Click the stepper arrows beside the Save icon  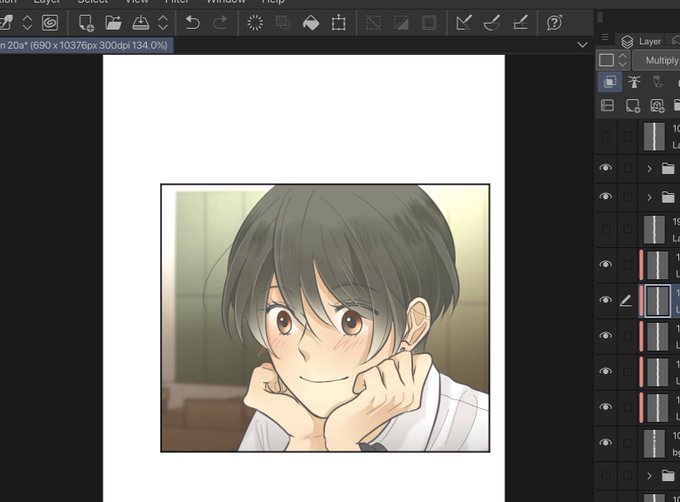(x=163, y=23)
